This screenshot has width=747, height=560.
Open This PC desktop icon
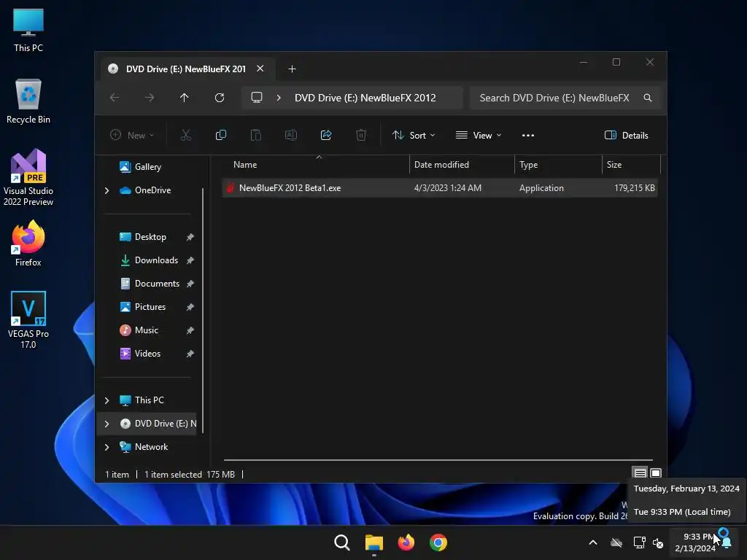point(28,30)
